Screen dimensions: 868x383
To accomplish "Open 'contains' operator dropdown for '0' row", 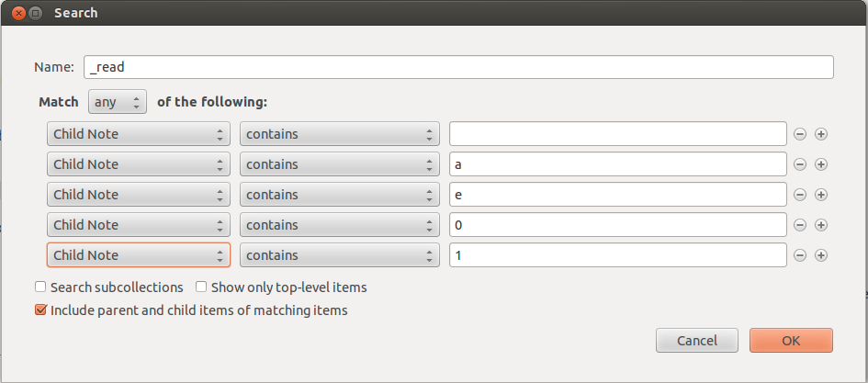I will pos(339,225).
